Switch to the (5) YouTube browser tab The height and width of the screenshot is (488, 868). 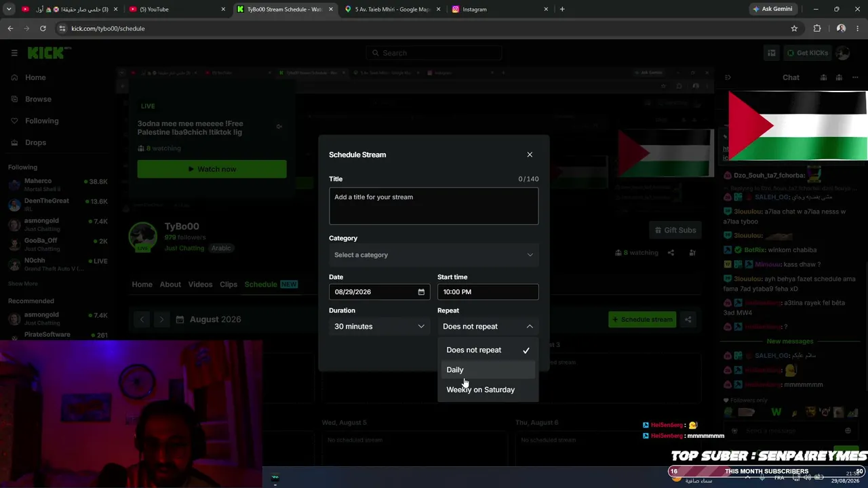coord(176,9)
